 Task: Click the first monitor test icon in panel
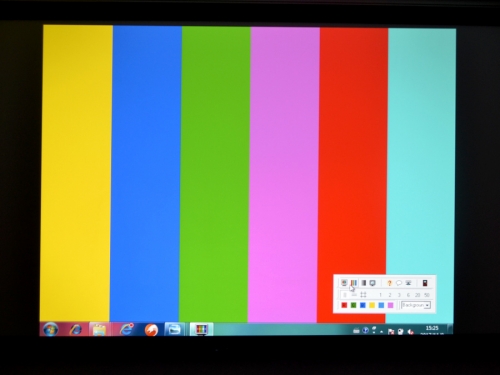(x=344, y=283)
